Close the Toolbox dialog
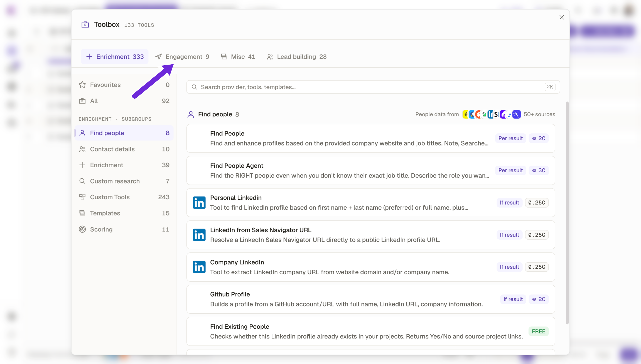 click(562, 17)
